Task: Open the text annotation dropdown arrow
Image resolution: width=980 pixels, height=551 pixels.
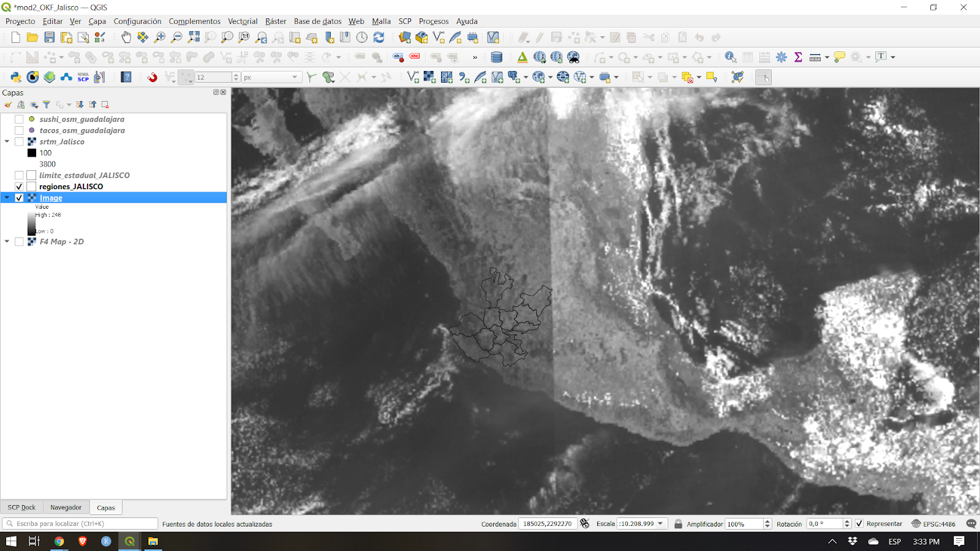Action: pos(893,57)
